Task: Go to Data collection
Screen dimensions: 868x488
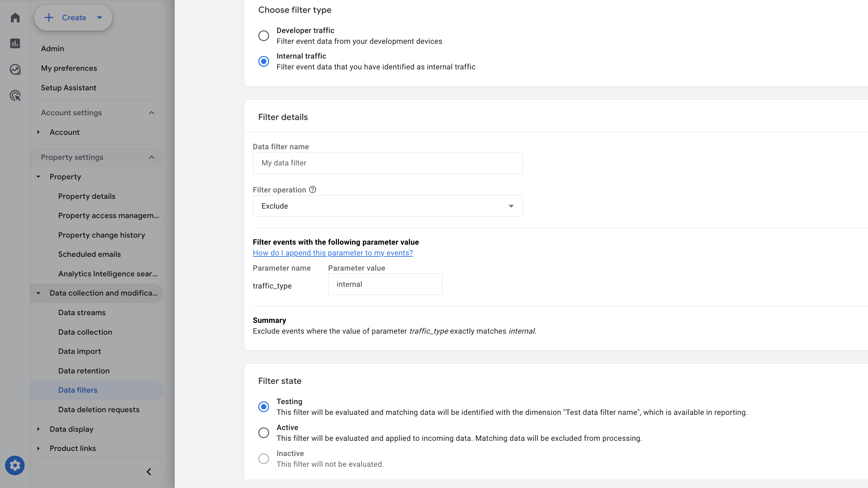Action: (x=85, y=332)
